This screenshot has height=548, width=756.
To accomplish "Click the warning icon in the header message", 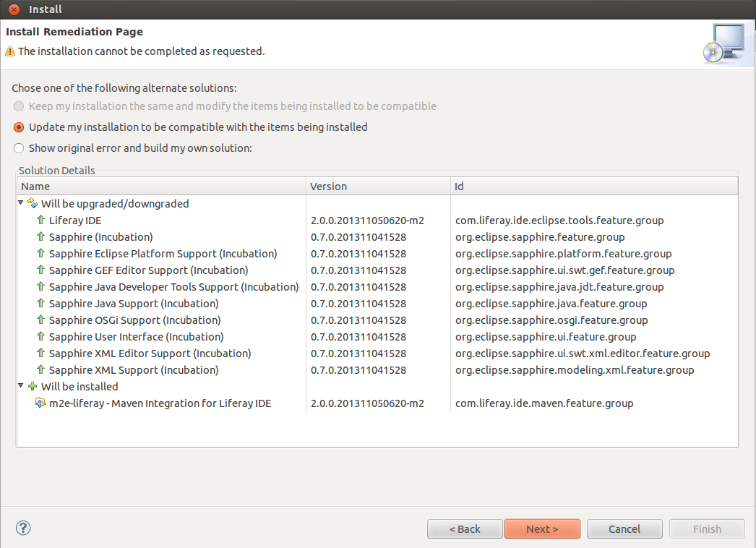I will click(x=10, y=51).
